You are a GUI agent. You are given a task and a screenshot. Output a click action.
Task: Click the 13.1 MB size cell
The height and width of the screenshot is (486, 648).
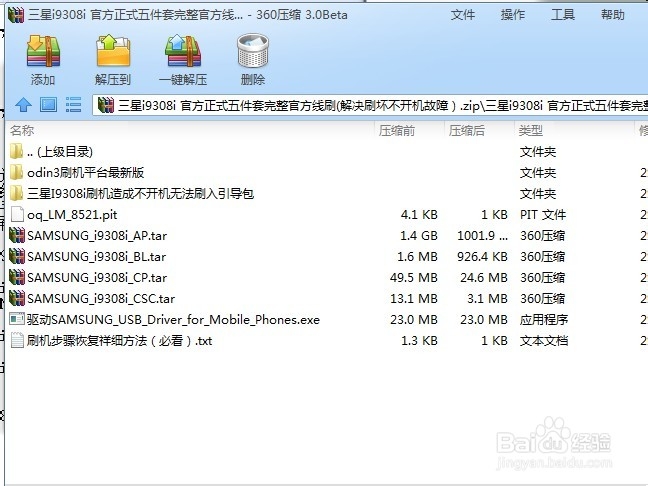[414, 299]
